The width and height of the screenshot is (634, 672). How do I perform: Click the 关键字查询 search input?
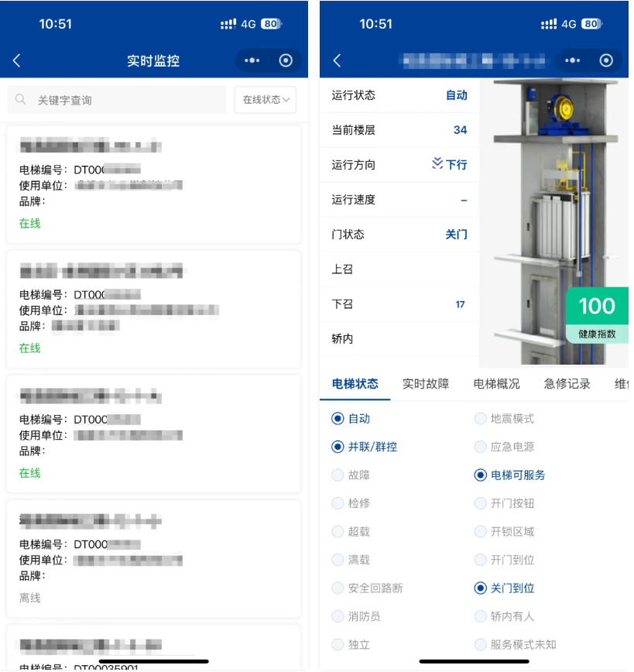pyautogui.click(x=128, y=100)
